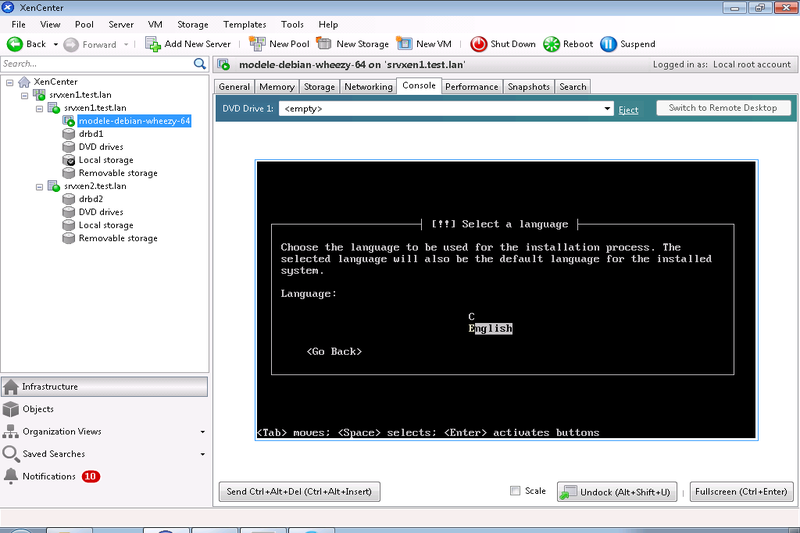Click the search magnifier icon
The image size is (800, 533).
[x=199, y=64]
